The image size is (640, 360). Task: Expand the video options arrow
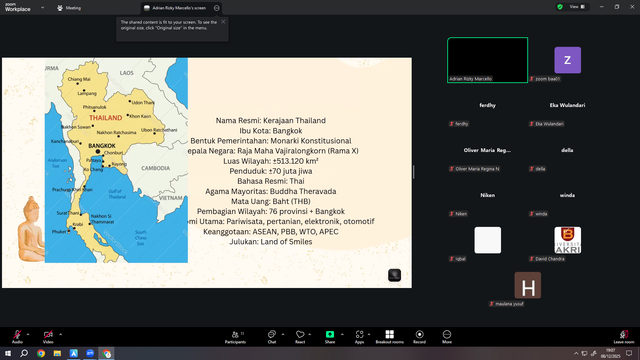[60, 334]
